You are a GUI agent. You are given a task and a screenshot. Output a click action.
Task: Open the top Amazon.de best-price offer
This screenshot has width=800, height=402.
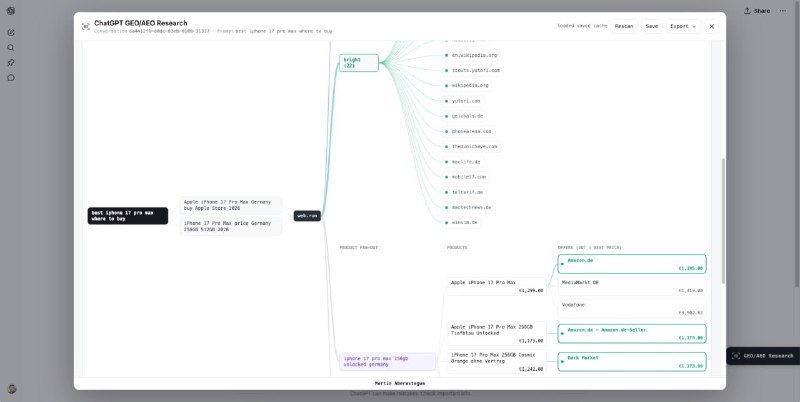click(x=632, y=264)
